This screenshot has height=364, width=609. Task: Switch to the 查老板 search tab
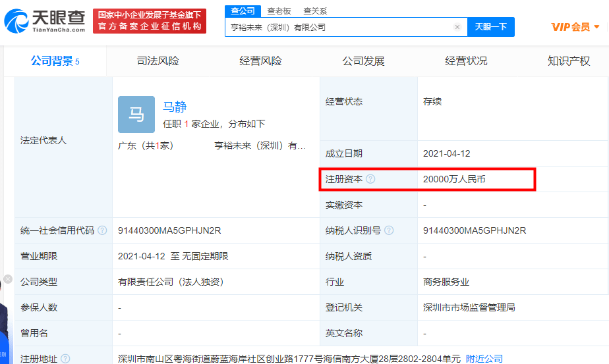click(279, 11)
